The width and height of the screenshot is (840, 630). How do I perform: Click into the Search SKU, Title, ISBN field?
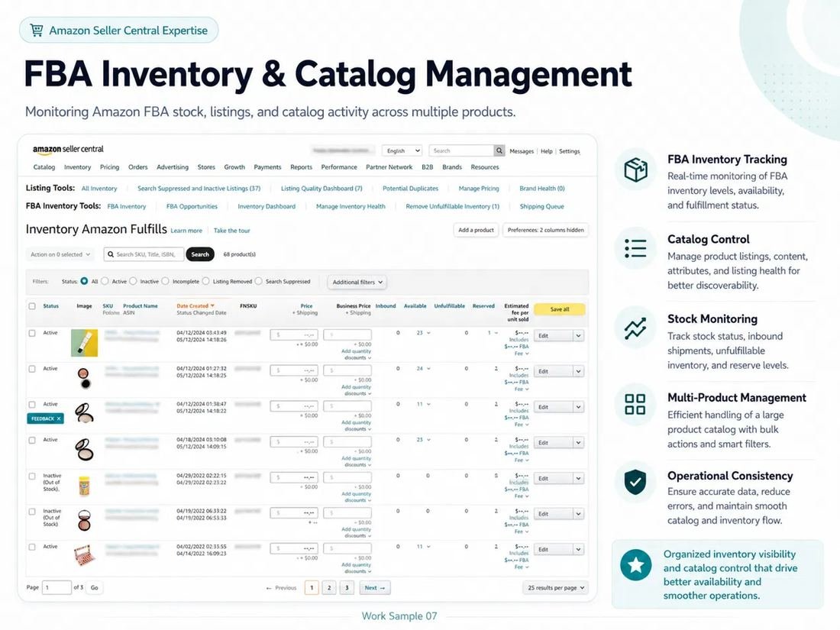coord(144,254)
